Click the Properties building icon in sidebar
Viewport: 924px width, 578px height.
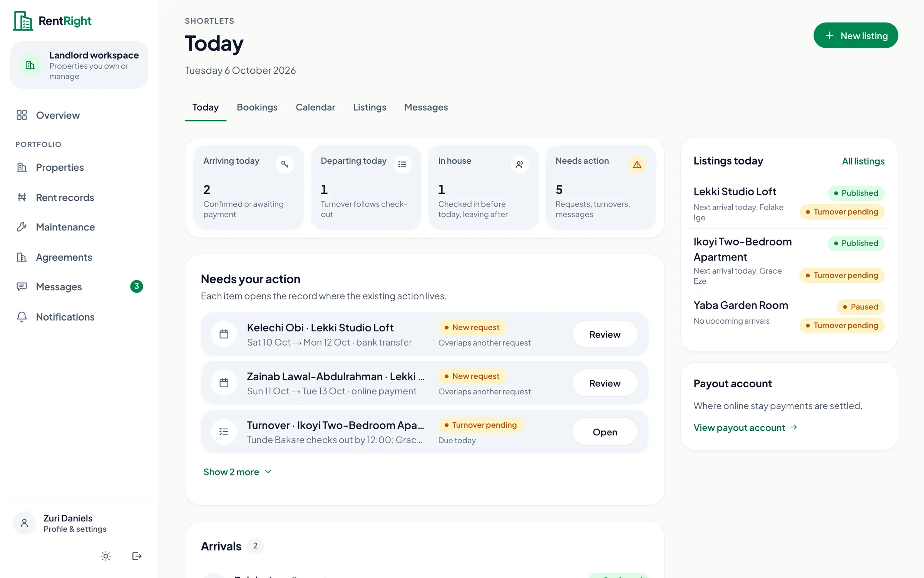tap(22, 167)
